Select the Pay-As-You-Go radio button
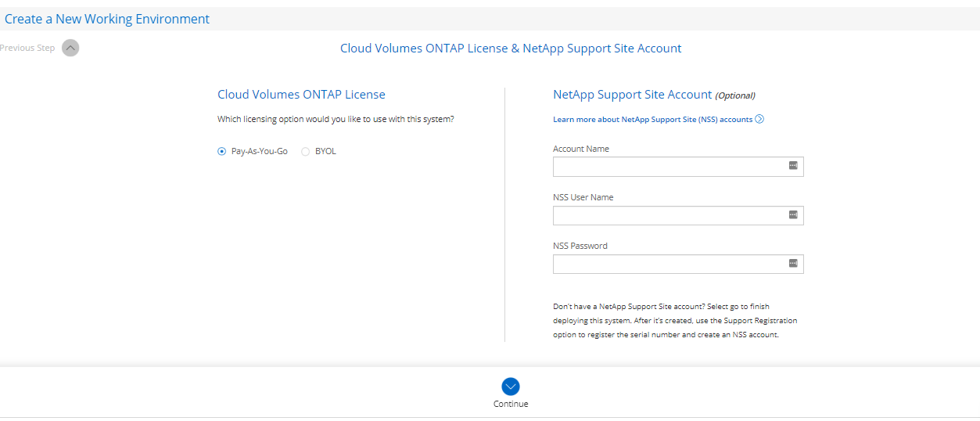 tap(221, 152)
